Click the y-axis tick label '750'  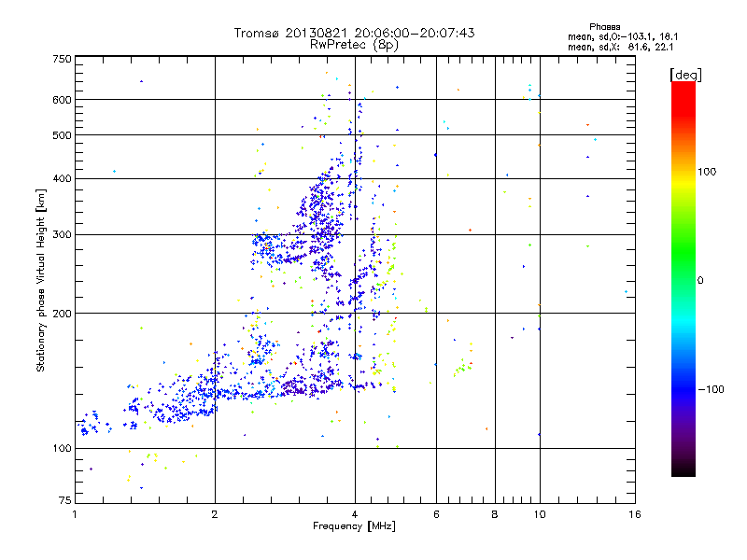(63, 59)
